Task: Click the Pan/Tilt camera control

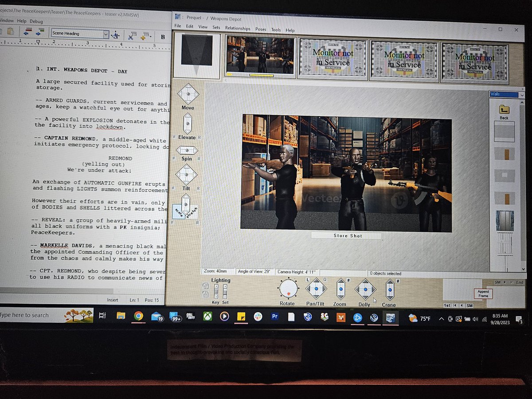Action: click(x=316, y=289)
